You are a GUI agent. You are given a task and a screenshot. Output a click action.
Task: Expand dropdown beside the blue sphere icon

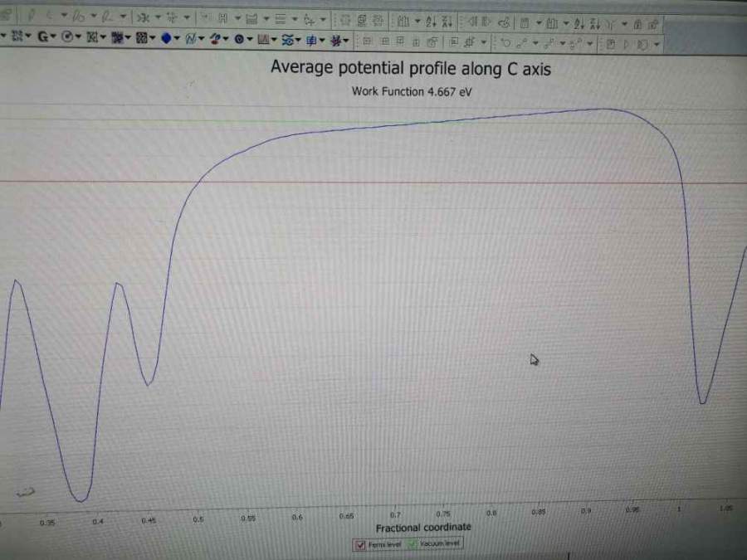tap(177, 38)
